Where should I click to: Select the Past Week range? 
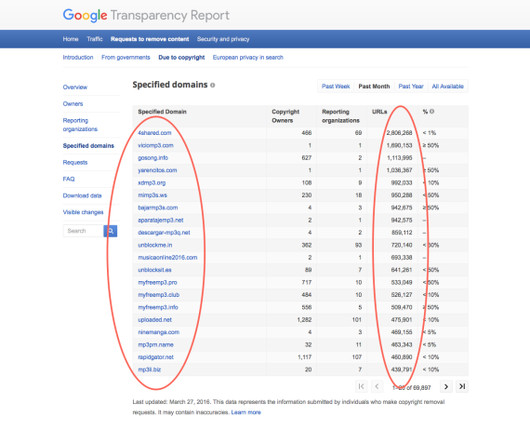tap(336, 86)
